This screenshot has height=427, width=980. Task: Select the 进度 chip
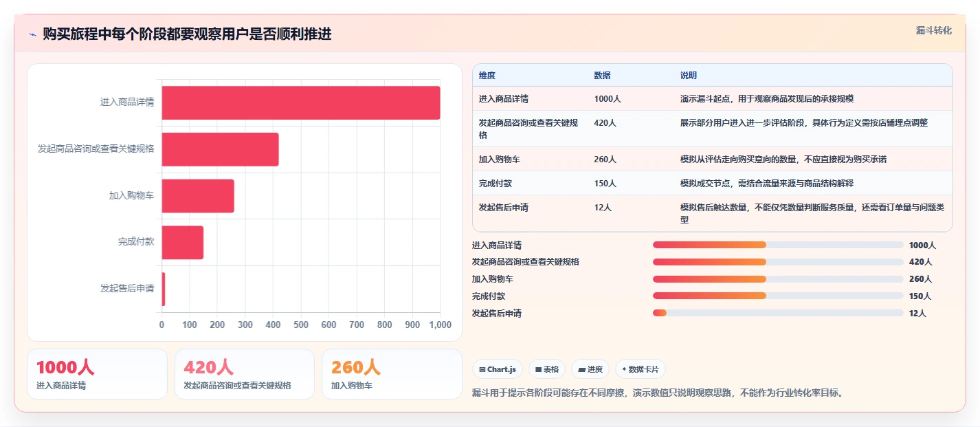pos(590,369)
